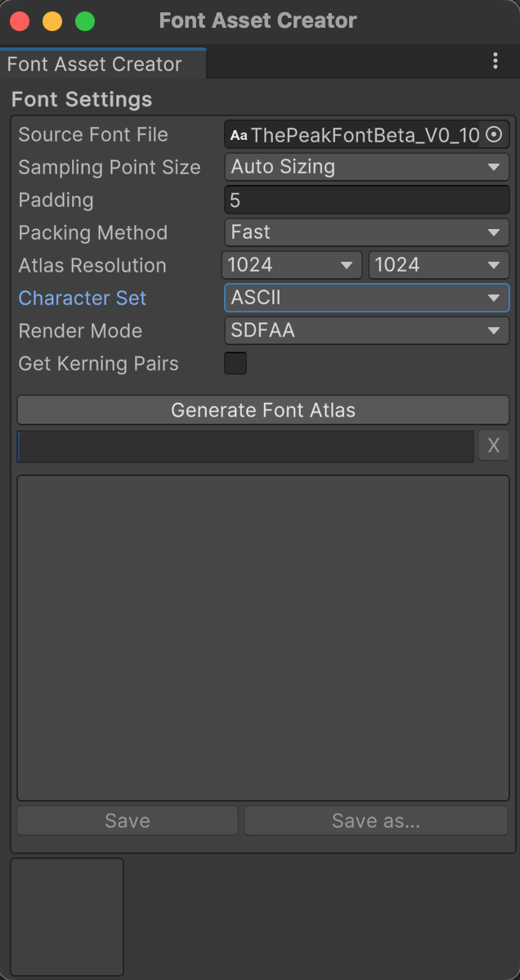Open the Render Mode dropdown
The image size is (520, 980).
[x=366, y=330]
